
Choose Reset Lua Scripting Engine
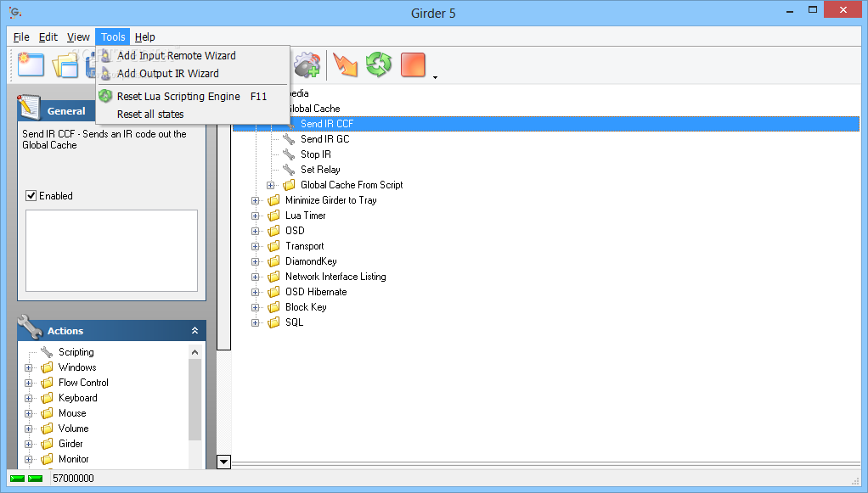point(193,96)
